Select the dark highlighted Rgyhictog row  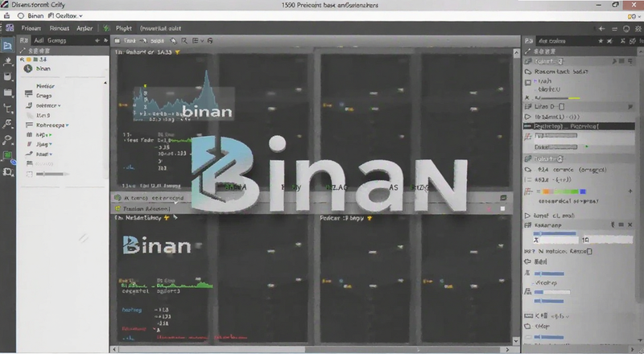579,126
